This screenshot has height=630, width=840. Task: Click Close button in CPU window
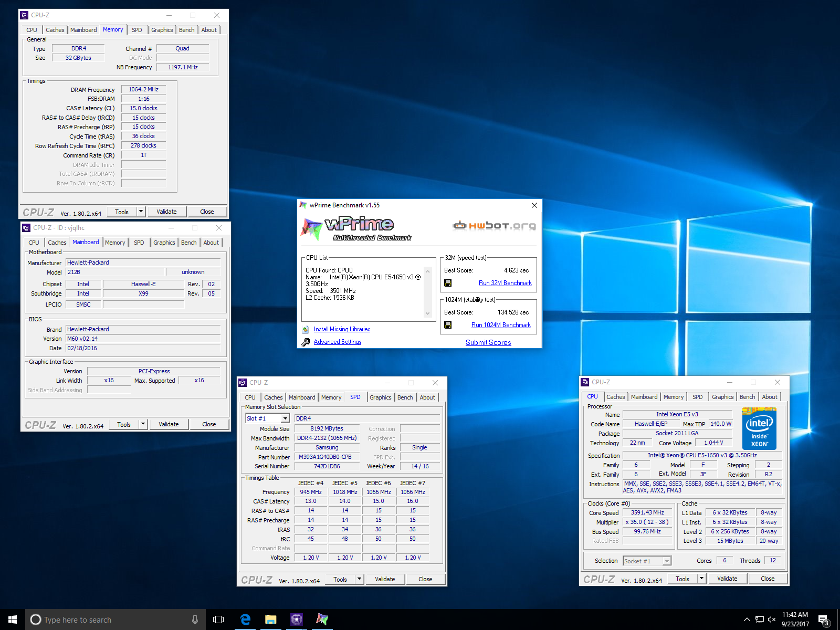(x=768, y=579)
